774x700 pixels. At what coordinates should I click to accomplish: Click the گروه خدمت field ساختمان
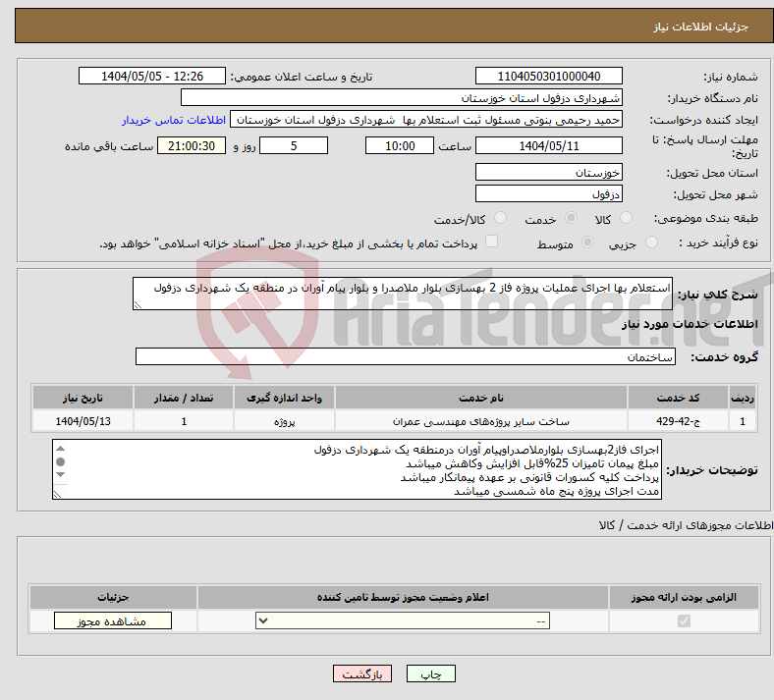[406, 356]
